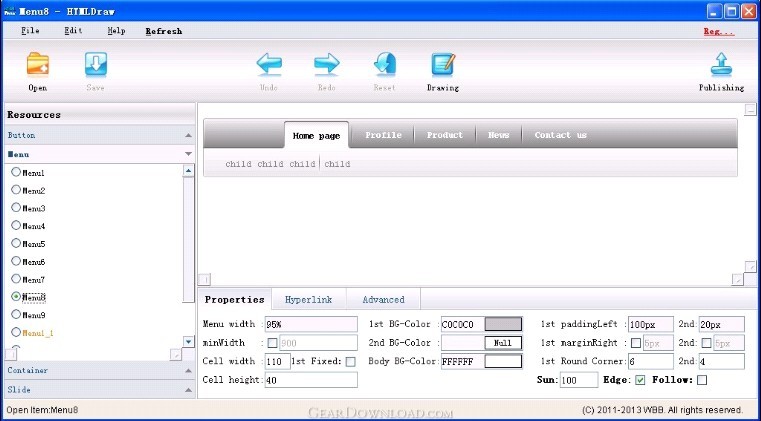Click the 1st BG-Color hex input
Image resolution: width=761 pixels, height=421 pixels.
[x=463, y=324]
